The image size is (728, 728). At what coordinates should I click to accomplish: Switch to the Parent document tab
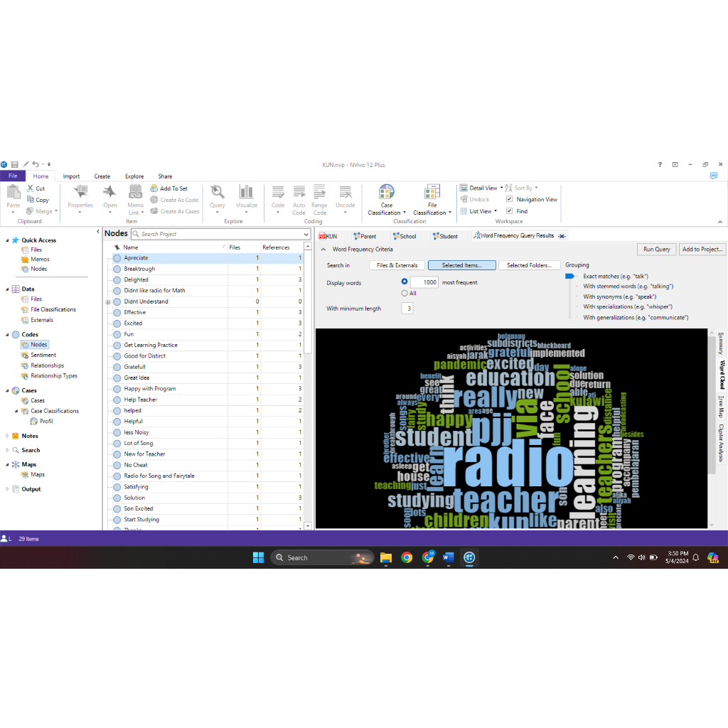(x=365, y=236)
